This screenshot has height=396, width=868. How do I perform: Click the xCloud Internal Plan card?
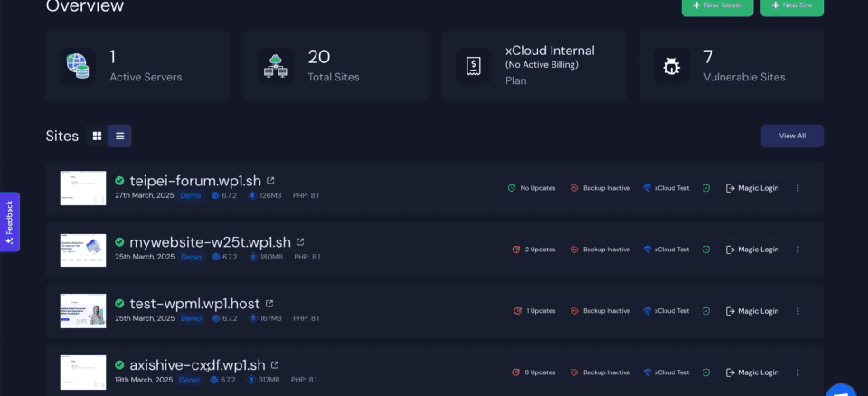pyautogui.click(x=533, y=66)
